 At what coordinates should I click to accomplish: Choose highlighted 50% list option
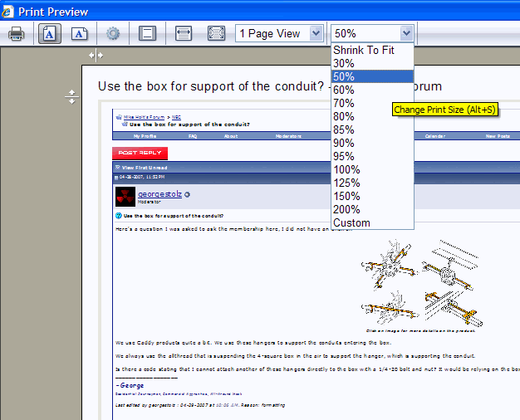372,76
